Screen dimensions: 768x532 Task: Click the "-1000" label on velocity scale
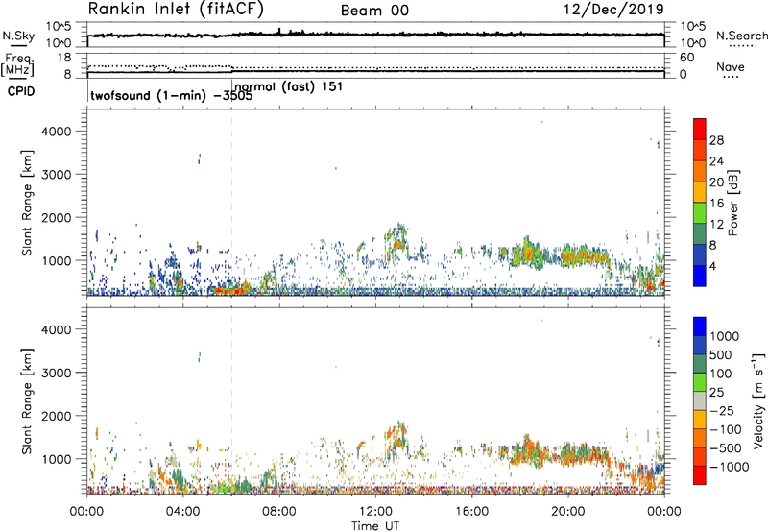(730, 467)
